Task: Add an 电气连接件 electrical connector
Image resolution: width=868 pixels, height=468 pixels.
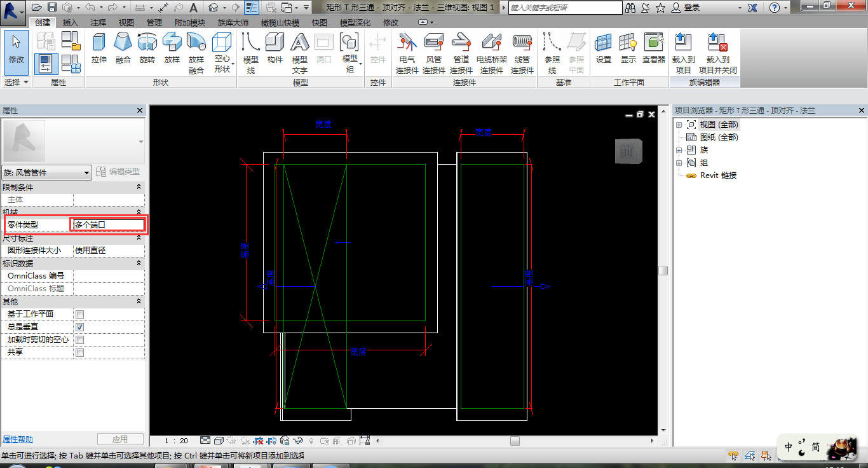Action: 407,53
